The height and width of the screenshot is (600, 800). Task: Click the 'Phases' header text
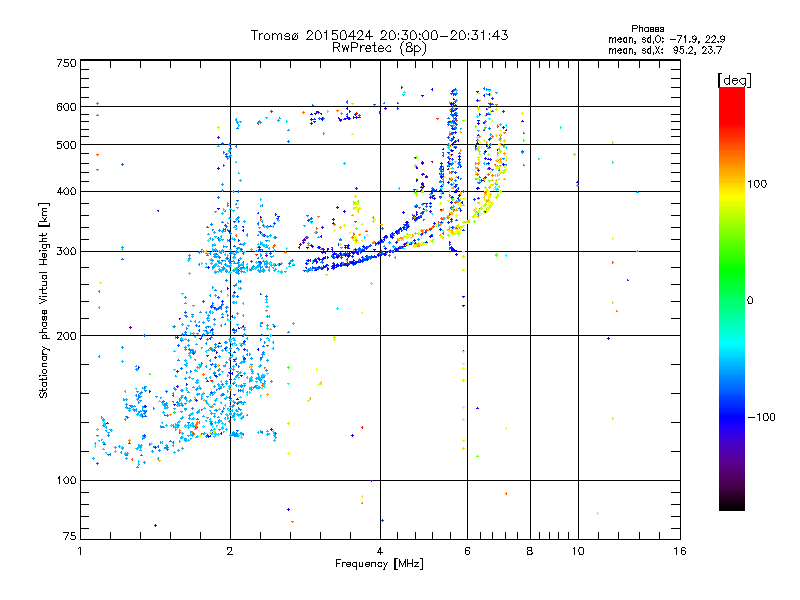point(647,29)
